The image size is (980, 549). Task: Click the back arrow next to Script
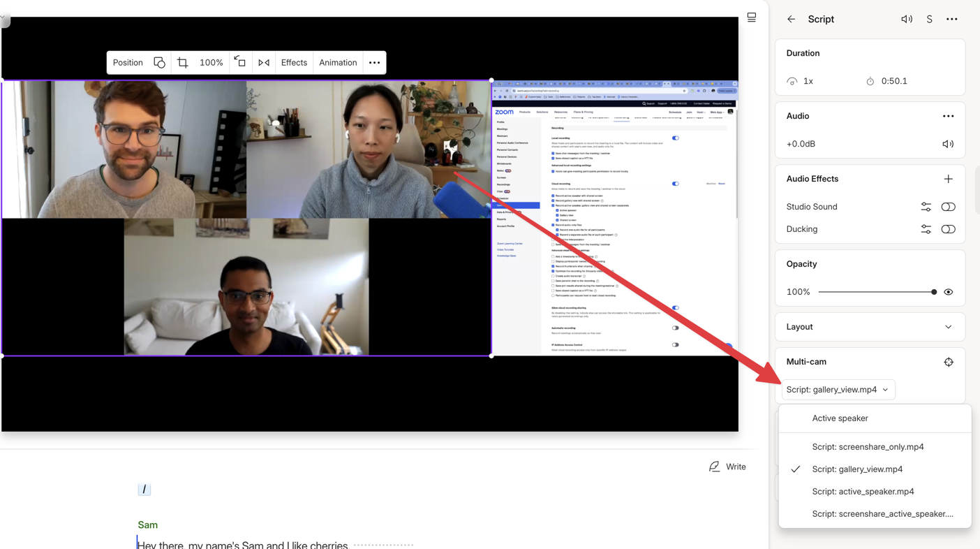click(791, 20)
